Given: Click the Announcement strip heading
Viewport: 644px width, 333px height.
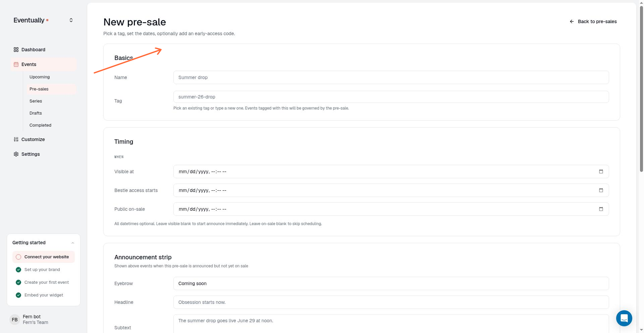Looking at the screenshot, I should (x=143, y=257).
